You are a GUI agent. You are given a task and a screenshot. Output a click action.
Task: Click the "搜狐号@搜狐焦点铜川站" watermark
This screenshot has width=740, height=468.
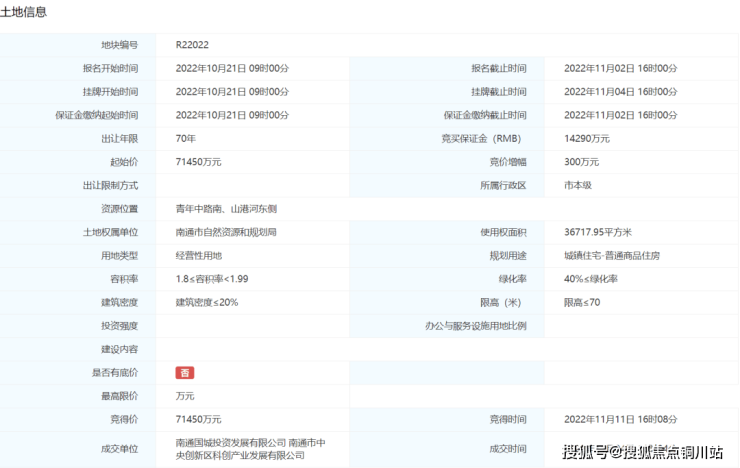643,451
